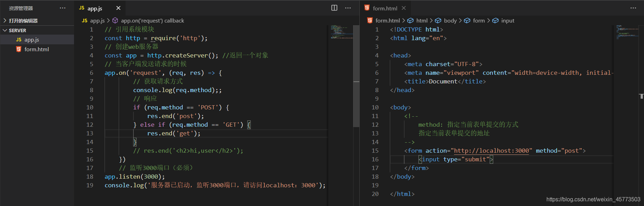Close the app.js tab

coord(118,8)
